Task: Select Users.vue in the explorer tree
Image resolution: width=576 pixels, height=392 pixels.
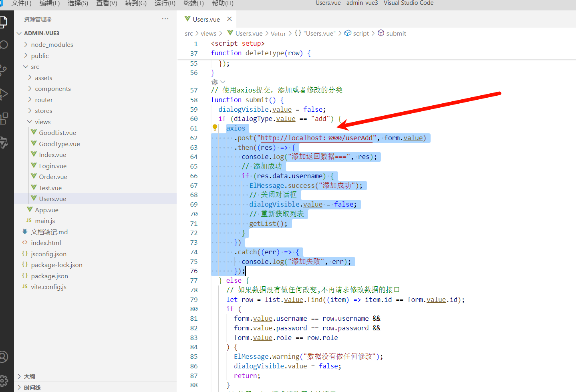Action: click(x=95, y=199)
